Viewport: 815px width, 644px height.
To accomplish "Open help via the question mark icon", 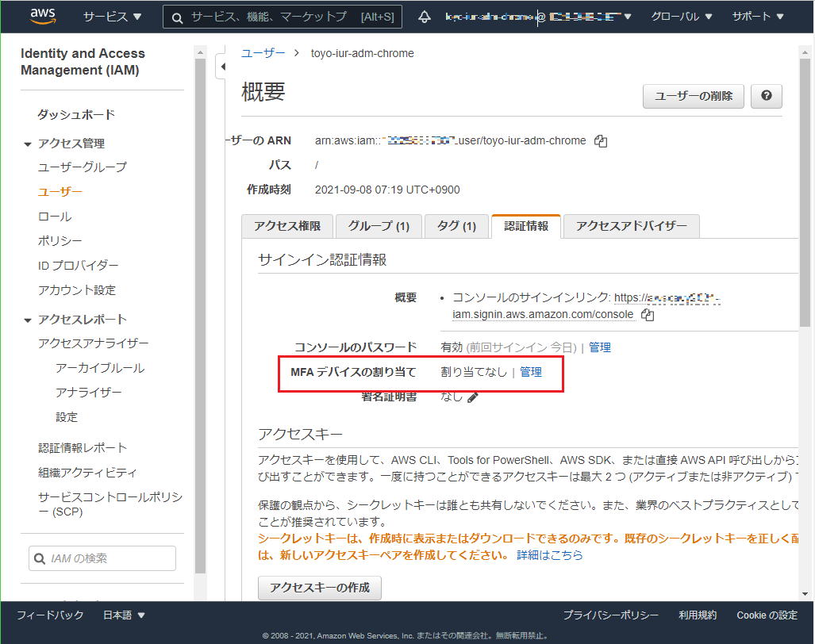I will tap(765, 96).
